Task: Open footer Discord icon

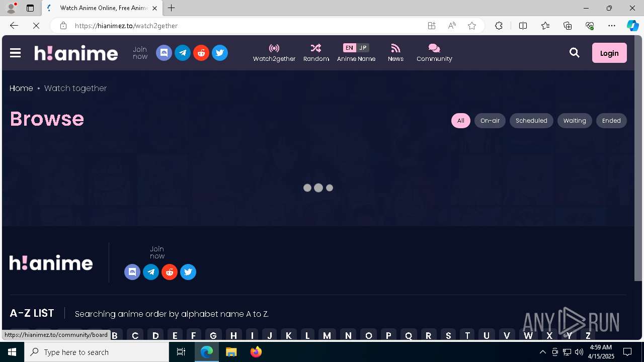Action: click(132, 272)
